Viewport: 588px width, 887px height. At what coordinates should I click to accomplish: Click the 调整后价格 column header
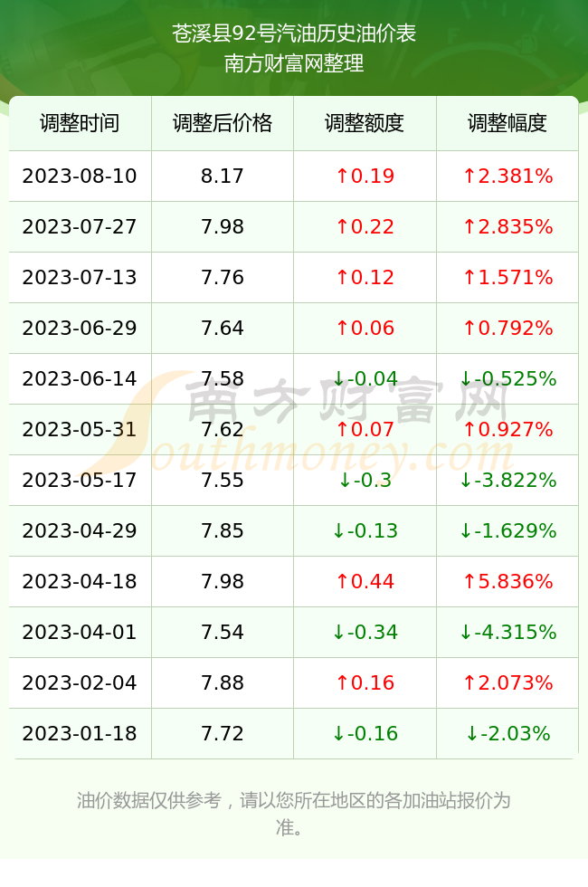(223, 123)
